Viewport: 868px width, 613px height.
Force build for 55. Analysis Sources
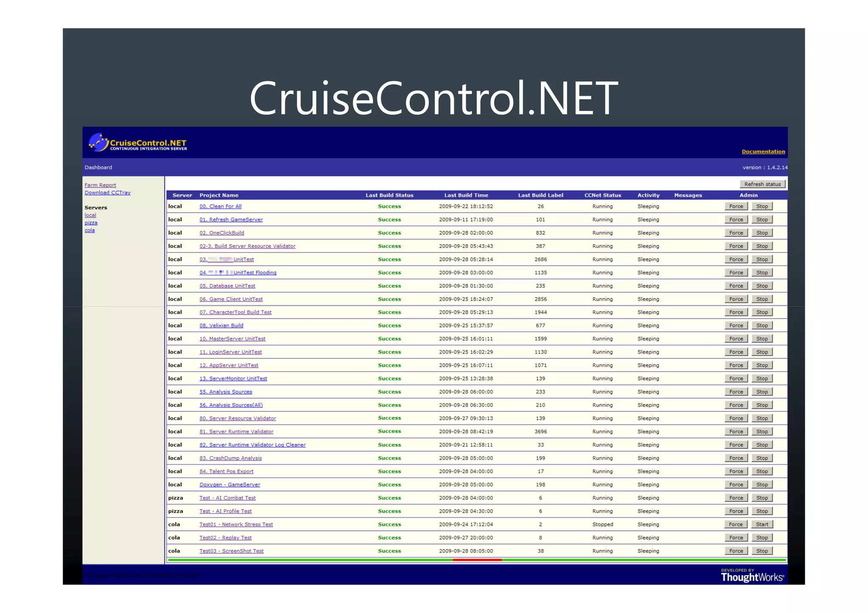(736, 392)
